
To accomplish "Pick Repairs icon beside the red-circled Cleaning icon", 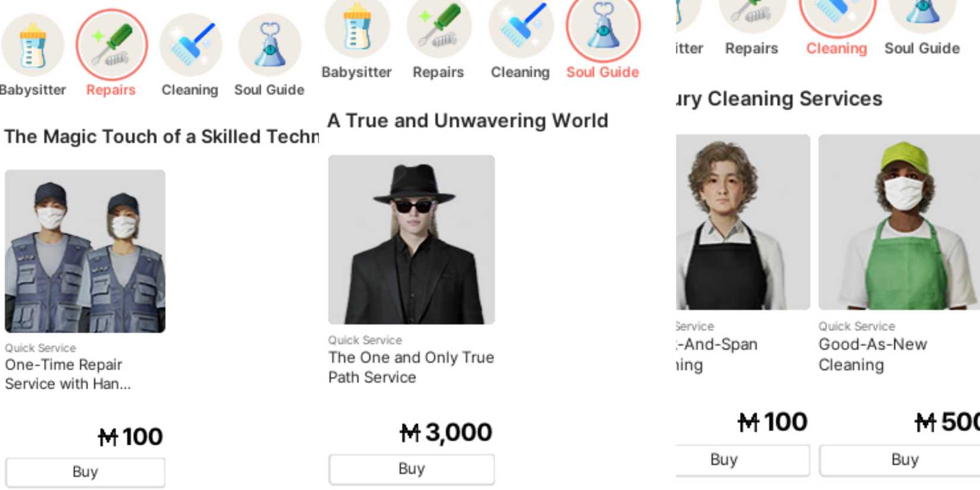I will pos(751,12).
